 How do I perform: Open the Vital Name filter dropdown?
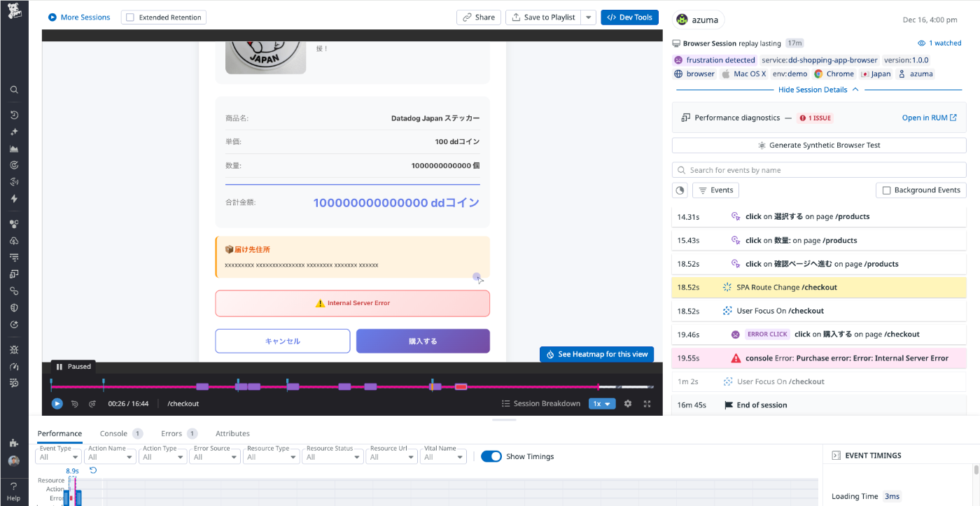[444, 457]
